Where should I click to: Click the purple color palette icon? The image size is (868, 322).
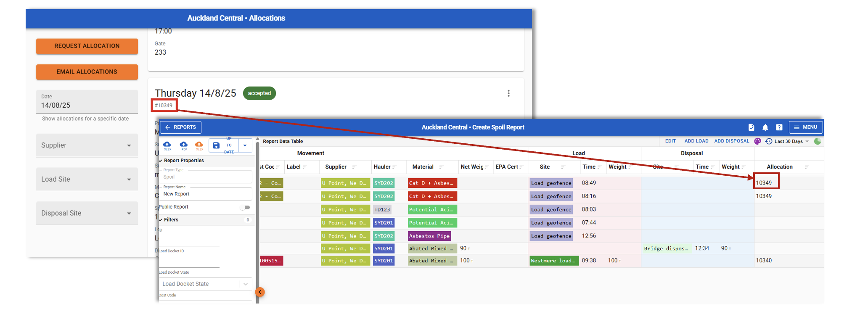[x=757, y=141]
